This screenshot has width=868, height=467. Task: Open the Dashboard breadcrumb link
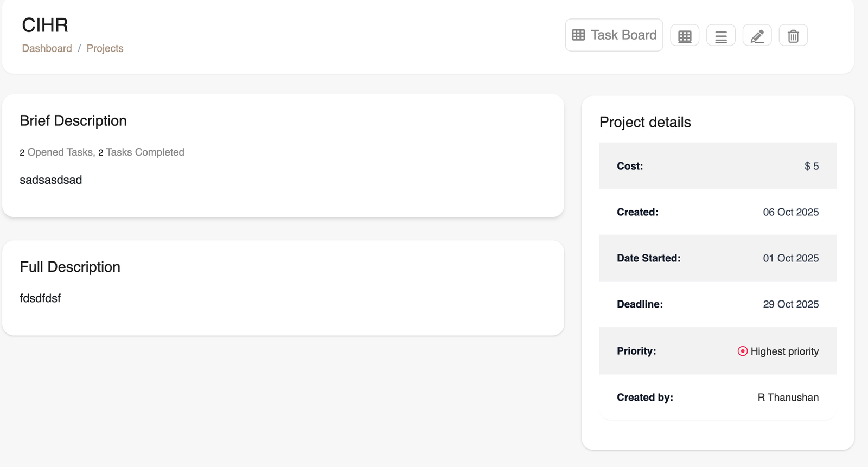(47, 48)
